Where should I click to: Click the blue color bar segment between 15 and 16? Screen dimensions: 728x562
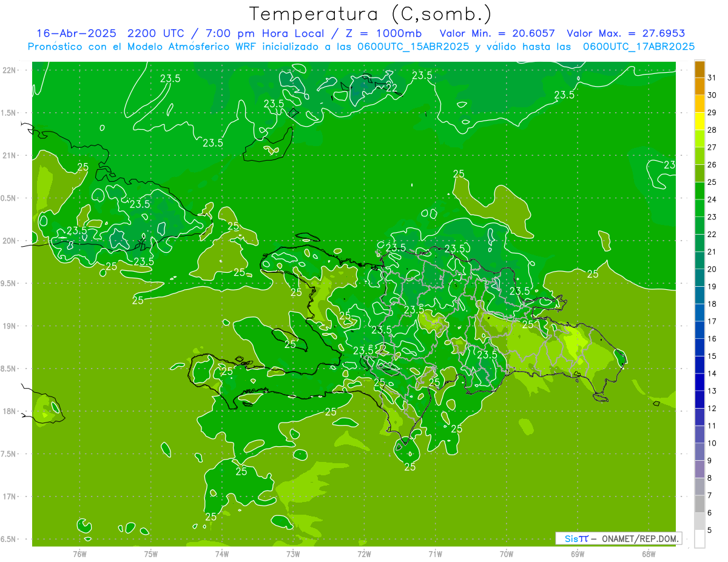click(699, 347)
